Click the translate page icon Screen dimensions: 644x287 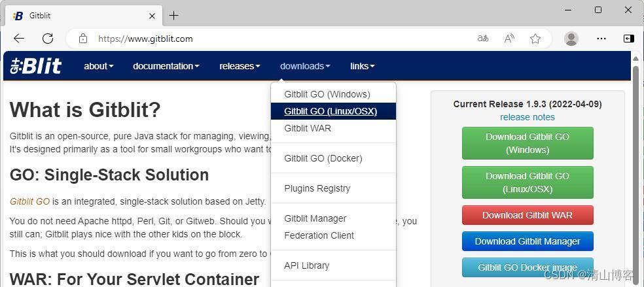point(483,39)
